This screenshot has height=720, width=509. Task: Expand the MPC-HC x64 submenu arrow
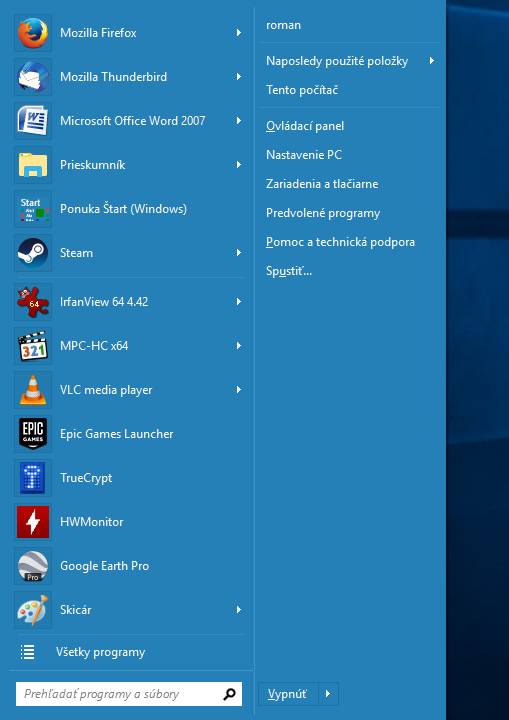click(x=239, y=346)
